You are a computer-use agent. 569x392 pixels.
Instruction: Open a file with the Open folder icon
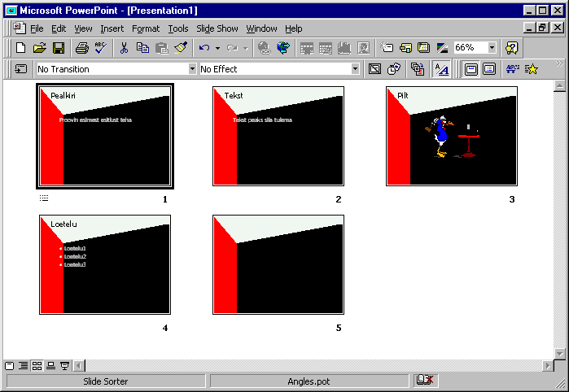click(x=40, y=48)
